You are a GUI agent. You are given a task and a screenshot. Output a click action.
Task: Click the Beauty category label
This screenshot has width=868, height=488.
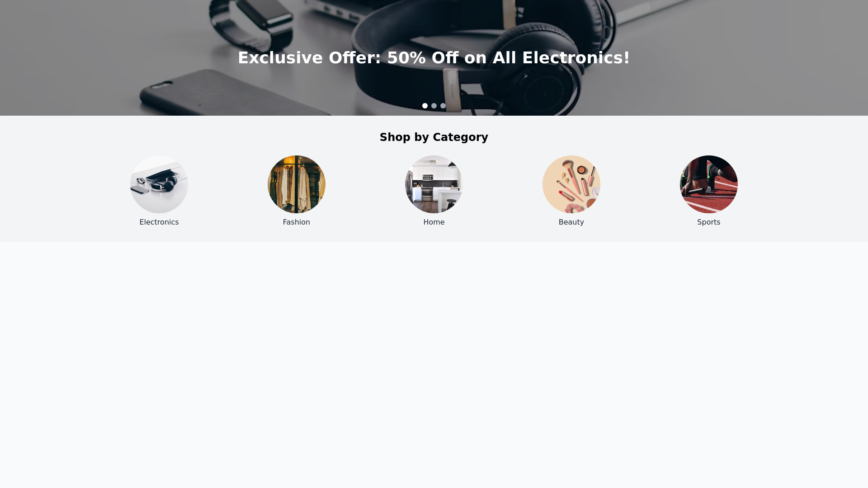571,222
